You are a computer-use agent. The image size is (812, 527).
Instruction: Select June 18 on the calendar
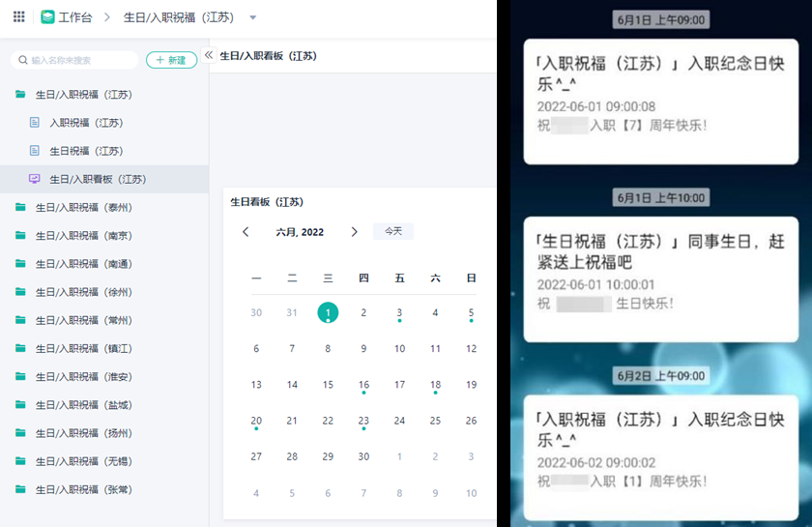435,385
